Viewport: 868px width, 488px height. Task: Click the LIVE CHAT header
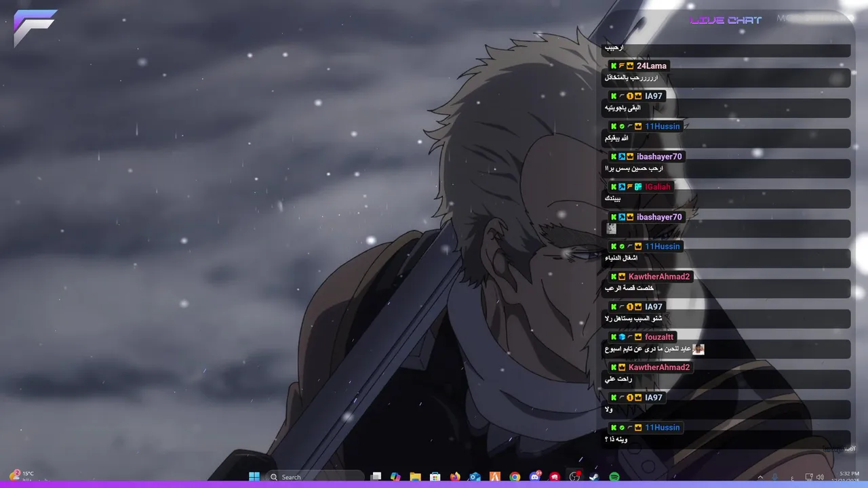point(726,20)
